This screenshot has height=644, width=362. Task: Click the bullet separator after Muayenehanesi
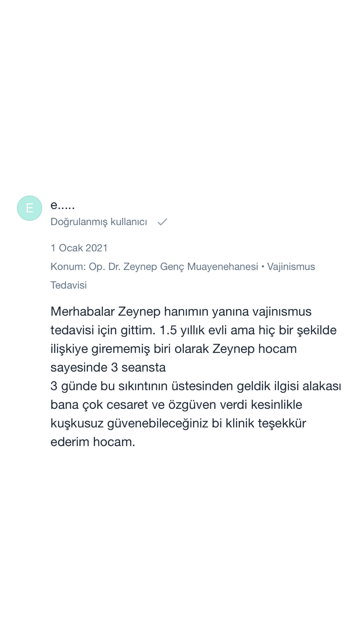pos(263,266)
